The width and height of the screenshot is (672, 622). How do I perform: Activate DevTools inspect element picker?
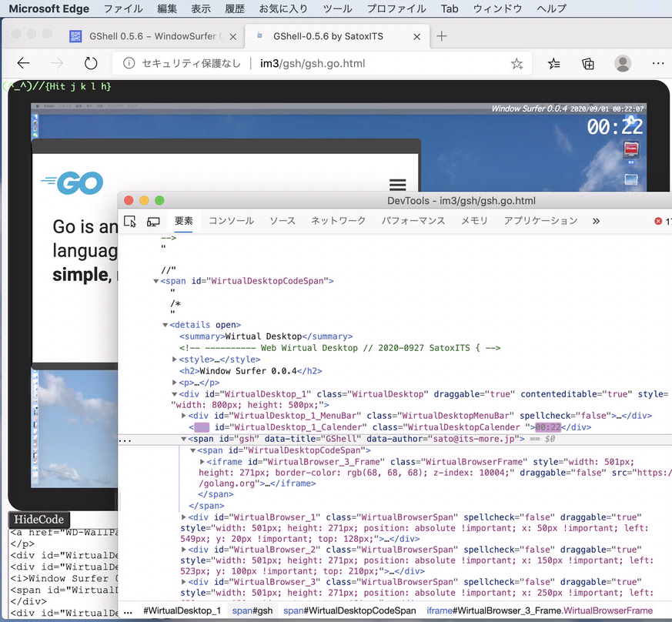point(130,222)
